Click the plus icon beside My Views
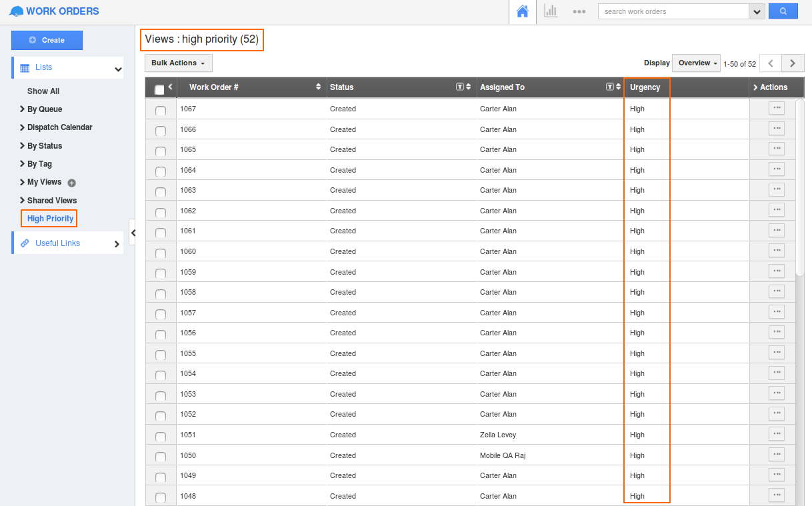The width and height of the screenshot is (812, 506). (72, 183)
